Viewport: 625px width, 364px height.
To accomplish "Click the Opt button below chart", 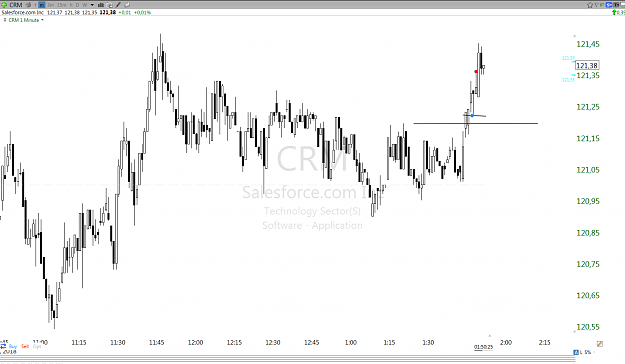I will [x=37, y=346].
